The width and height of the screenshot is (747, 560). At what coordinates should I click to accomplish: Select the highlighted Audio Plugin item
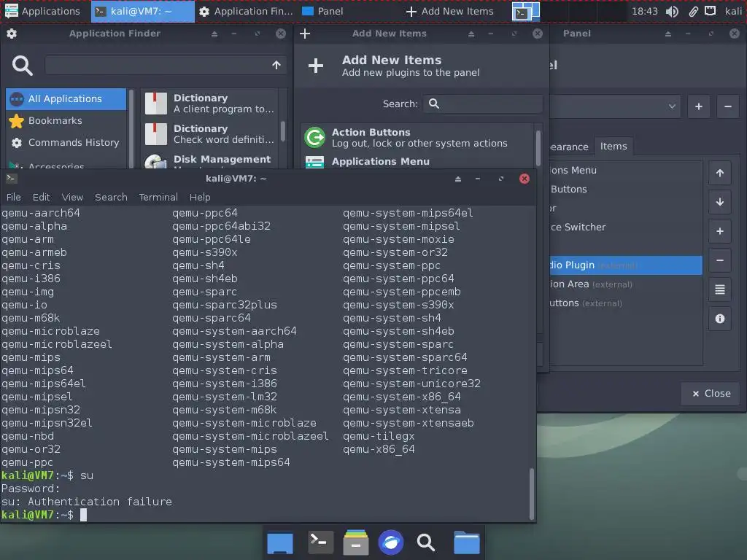[x=625, y=265]
